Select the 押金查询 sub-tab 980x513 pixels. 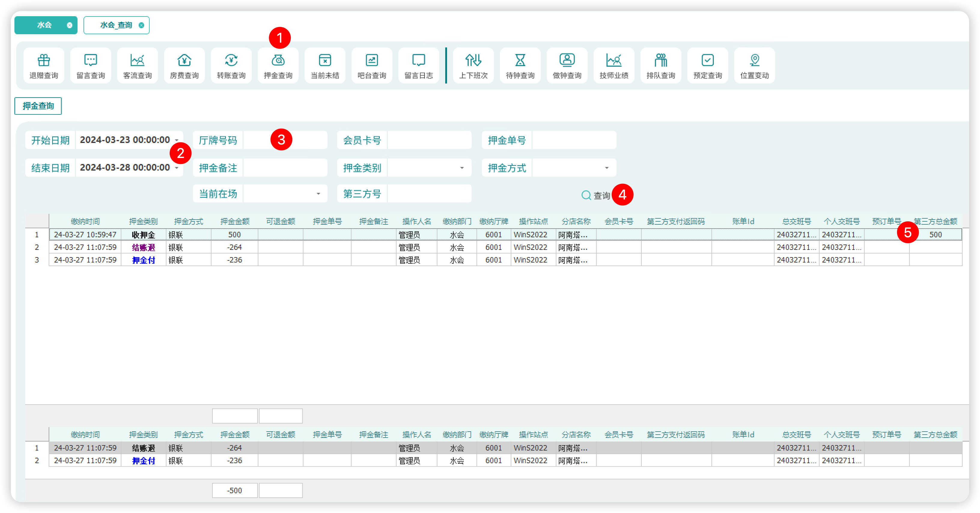click(x=38, y=106)
